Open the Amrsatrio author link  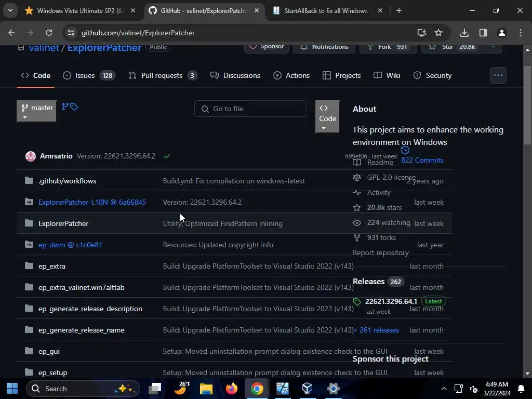point(56,156)
